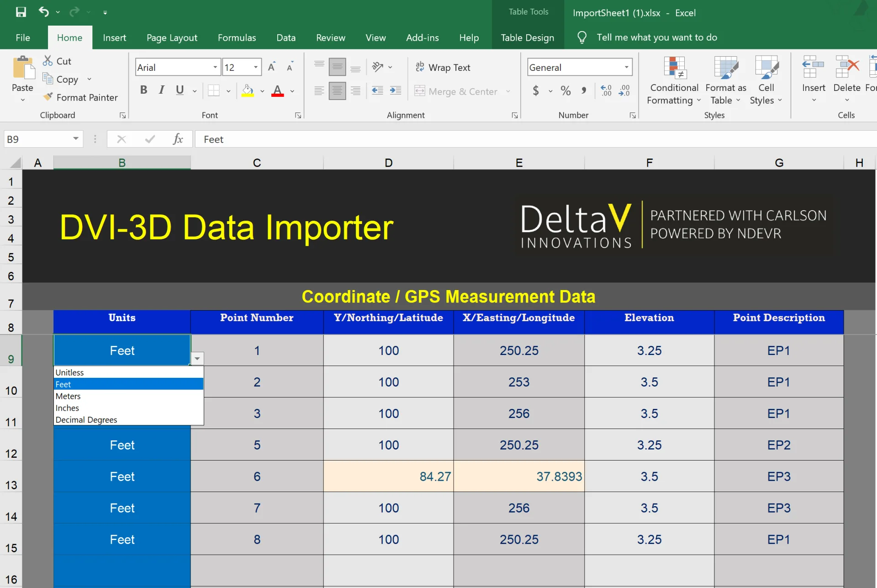Image resolution: width=877 pixels, height=588 pixels.
Task: Increase font size with large A
Action: (x=272, y=67)
